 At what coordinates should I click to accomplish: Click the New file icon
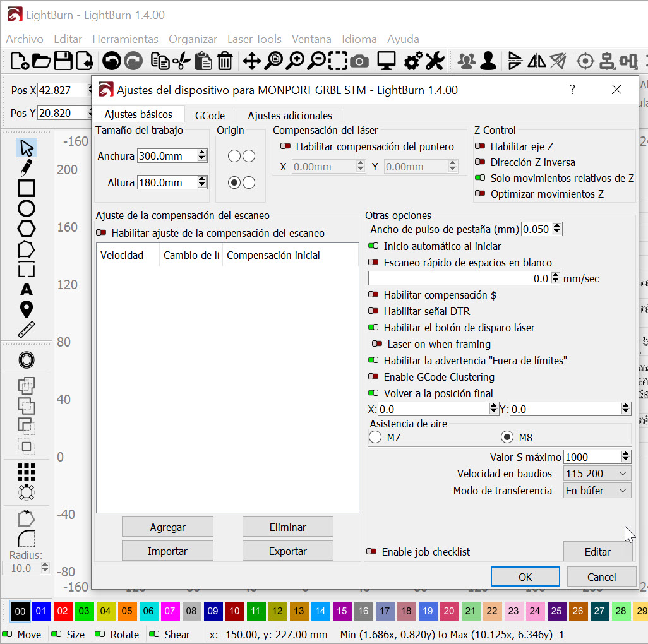[20, 61]
